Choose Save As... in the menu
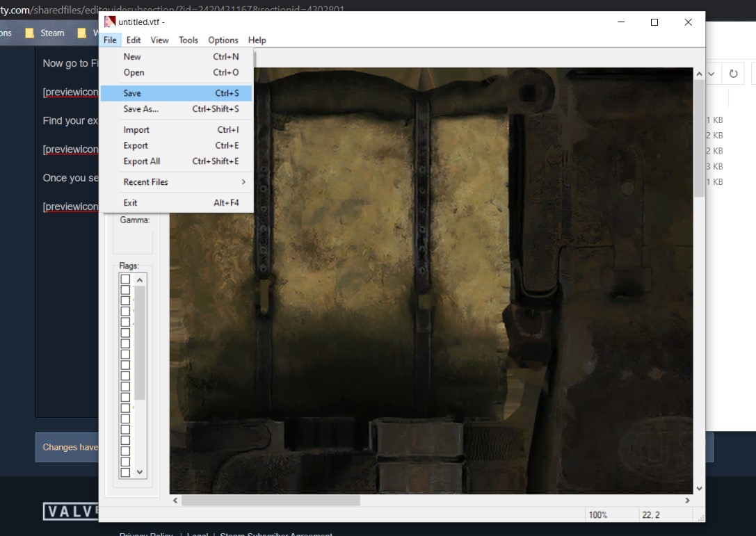 177,109
